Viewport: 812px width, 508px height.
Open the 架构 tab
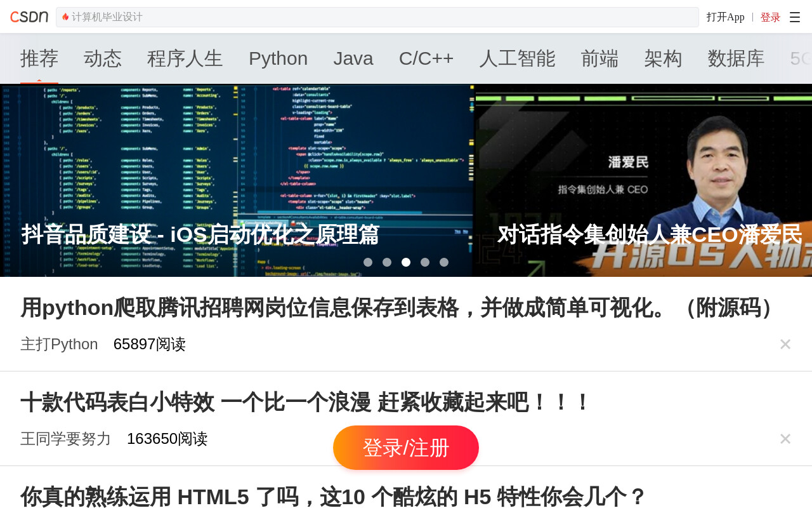664,58
